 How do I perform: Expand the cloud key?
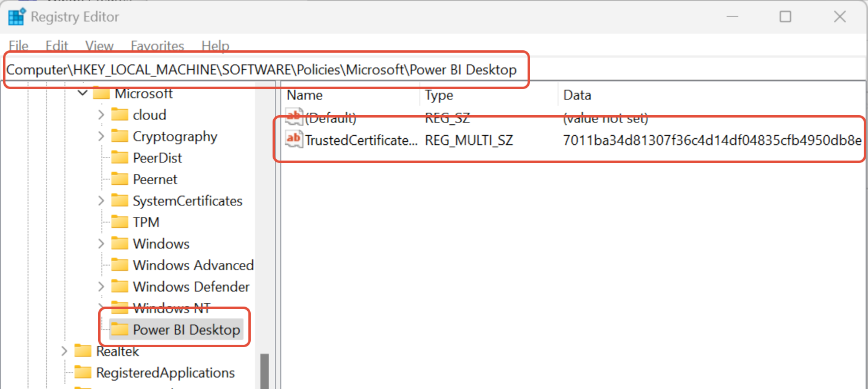(x=101, y=115)
